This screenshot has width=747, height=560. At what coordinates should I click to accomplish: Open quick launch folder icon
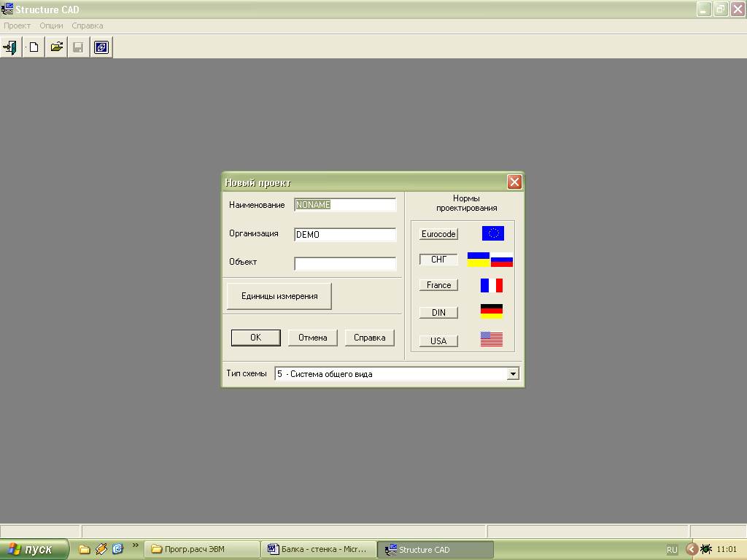[x=85, y=550]
